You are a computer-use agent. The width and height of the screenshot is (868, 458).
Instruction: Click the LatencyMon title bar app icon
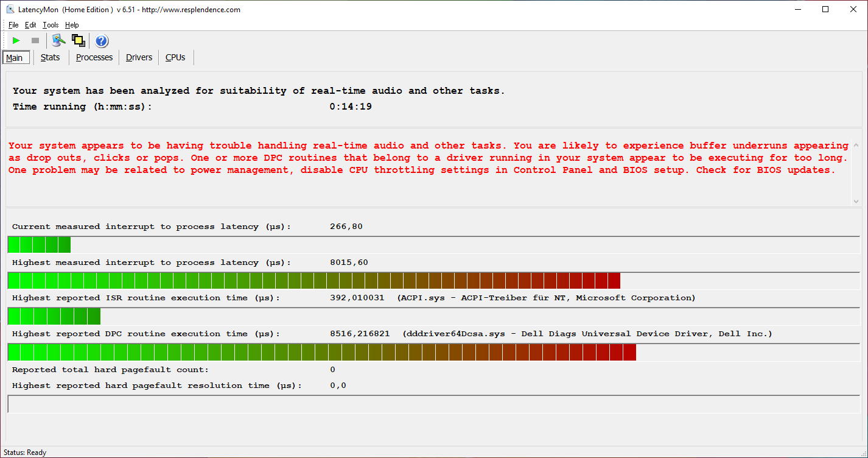[x=10, y=9]
